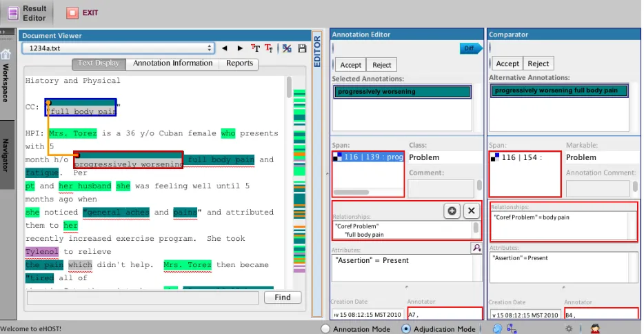Screen dimensions: 644x334
Task: Go to previous document arrow
Action: [x=225, y=48]
